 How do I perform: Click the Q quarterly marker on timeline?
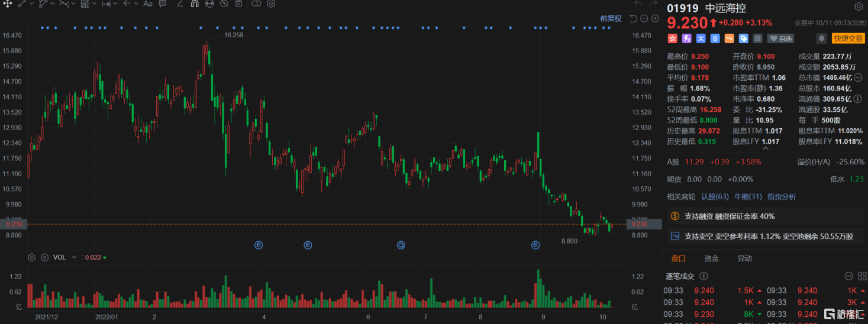401,245
